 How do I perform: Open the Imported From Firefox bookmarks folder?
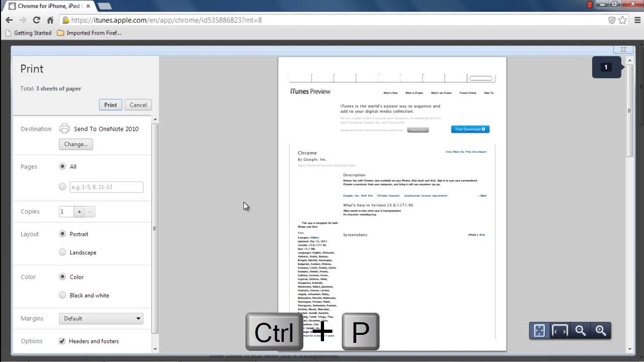[x=90, y=33]
